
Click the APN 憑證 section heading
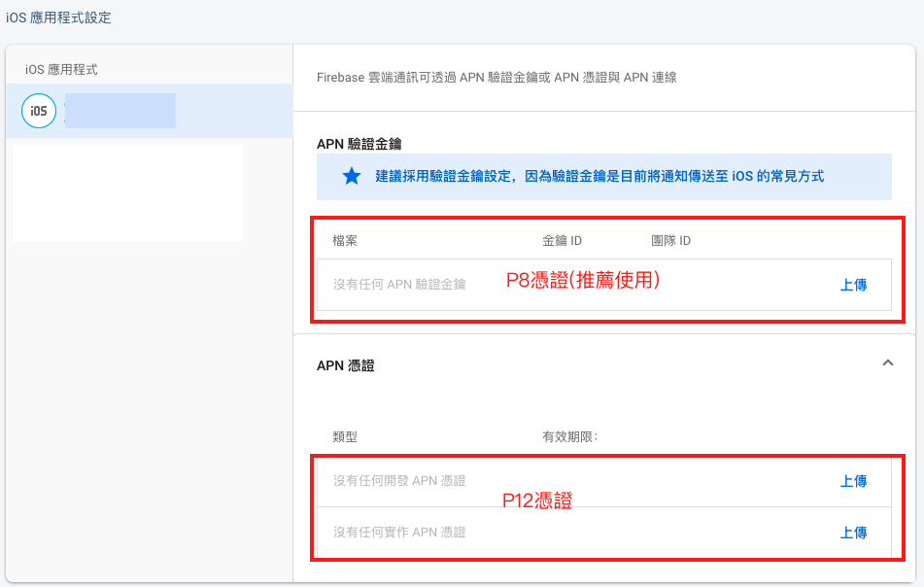point(346,365)
